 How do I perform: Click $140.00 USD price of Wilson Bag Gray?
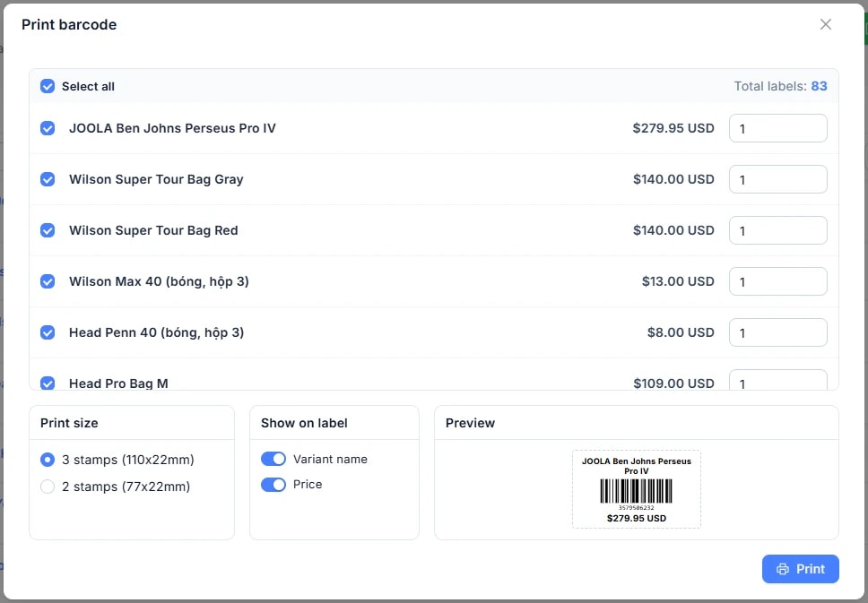tap(673, 179)
